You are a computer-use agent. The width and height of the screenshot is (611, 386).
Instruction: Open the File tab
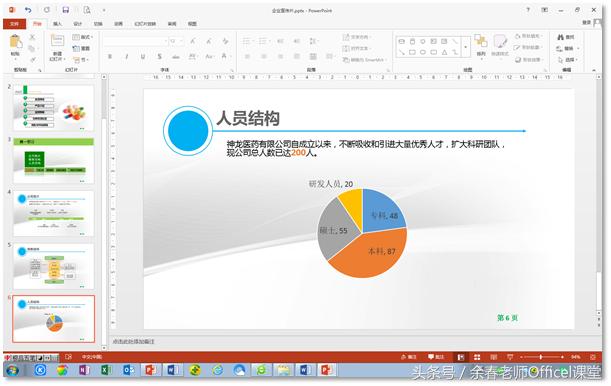tap(14, 24)
